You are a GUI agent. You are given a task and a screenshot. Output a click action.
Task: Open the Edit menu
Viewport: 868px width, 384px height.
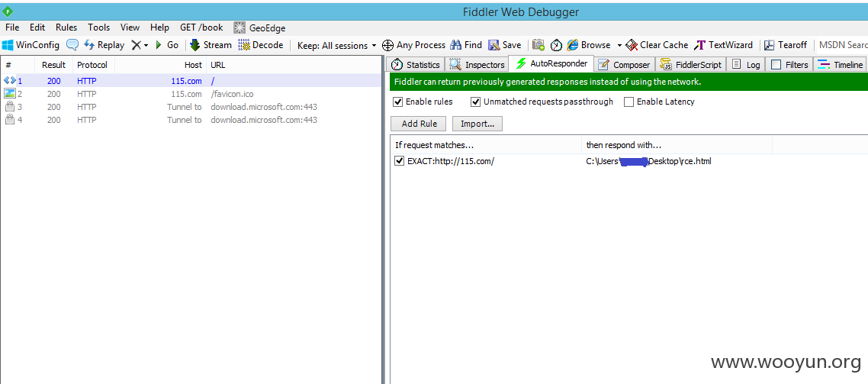point(37,27)
